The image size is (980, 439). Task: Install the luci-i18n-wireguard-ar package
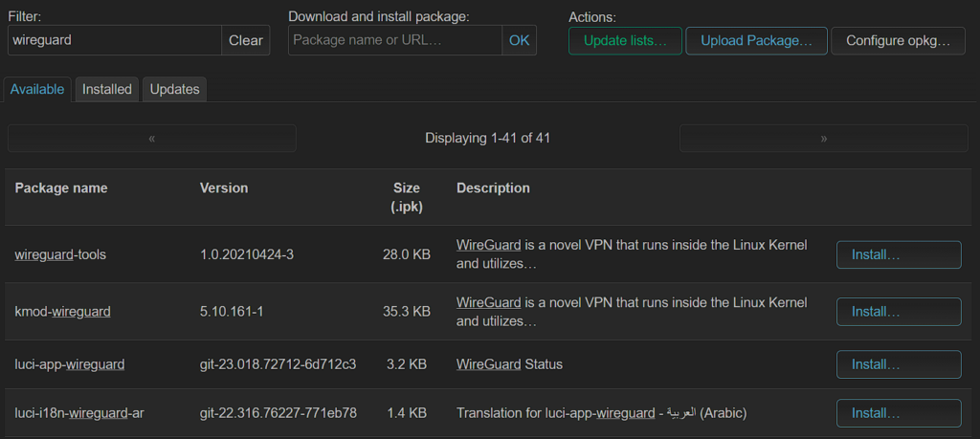click(899, 413)
